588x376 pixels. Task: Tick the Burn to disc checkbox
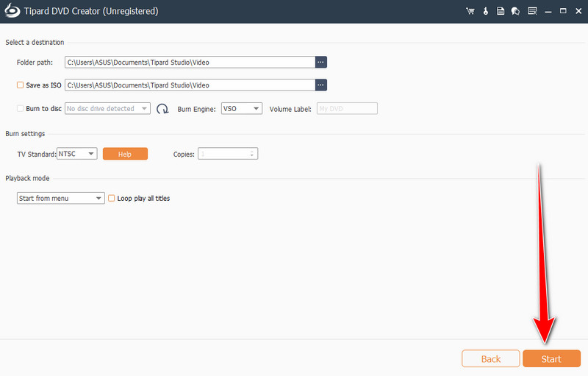pyautogui.click(x=21, y=108)
